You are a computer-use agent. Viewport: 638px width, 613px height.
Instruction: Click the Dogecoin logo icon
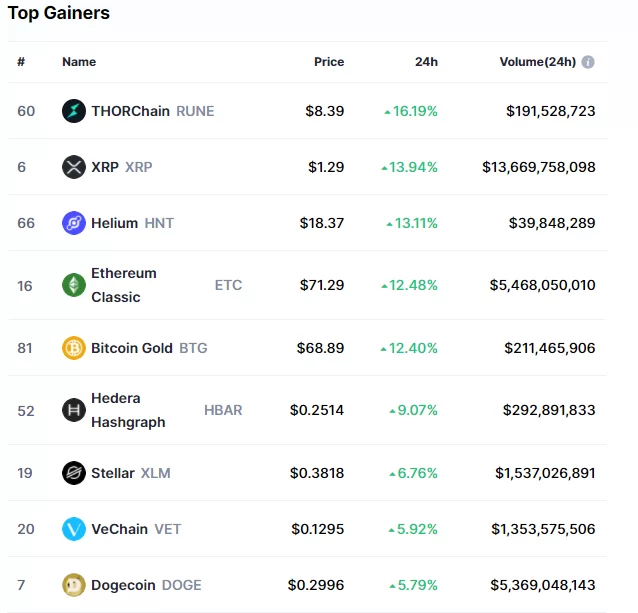click(x=74, y=585)
